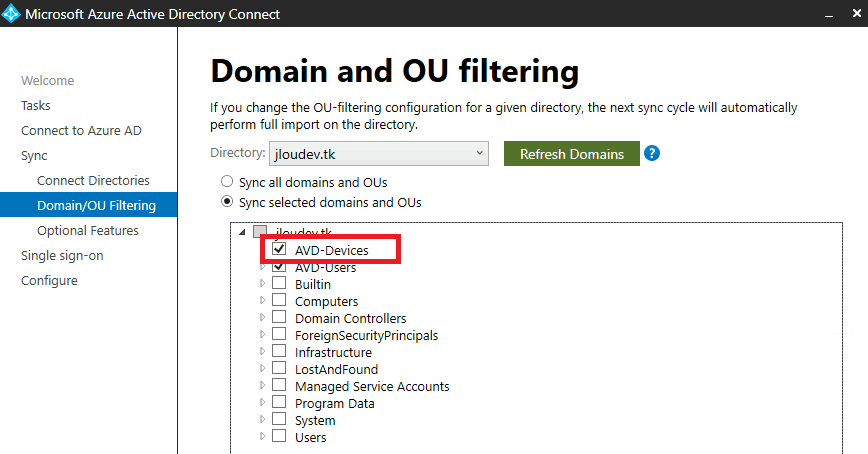Expand the LostAndFound tree node

click(262, 368)
